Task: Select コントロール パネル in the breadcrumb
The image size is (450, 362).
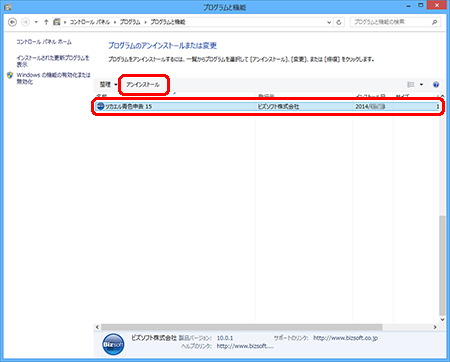Action: 90,22
